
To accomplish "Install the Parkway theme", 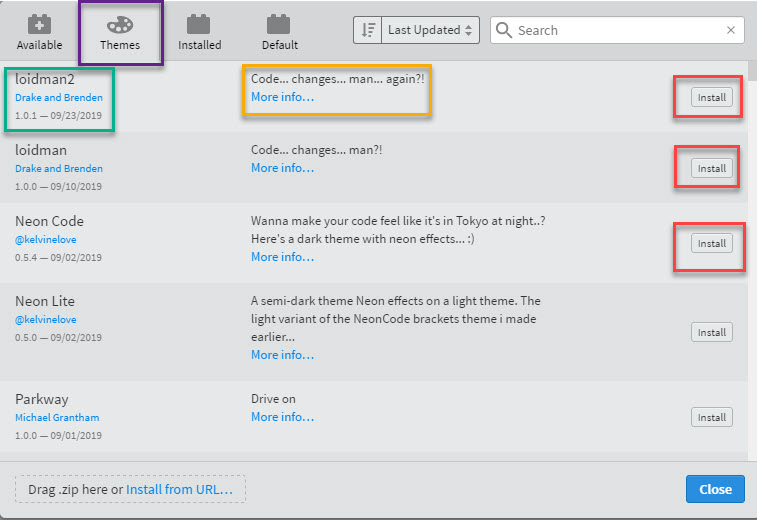I will [x=712, y=417].
